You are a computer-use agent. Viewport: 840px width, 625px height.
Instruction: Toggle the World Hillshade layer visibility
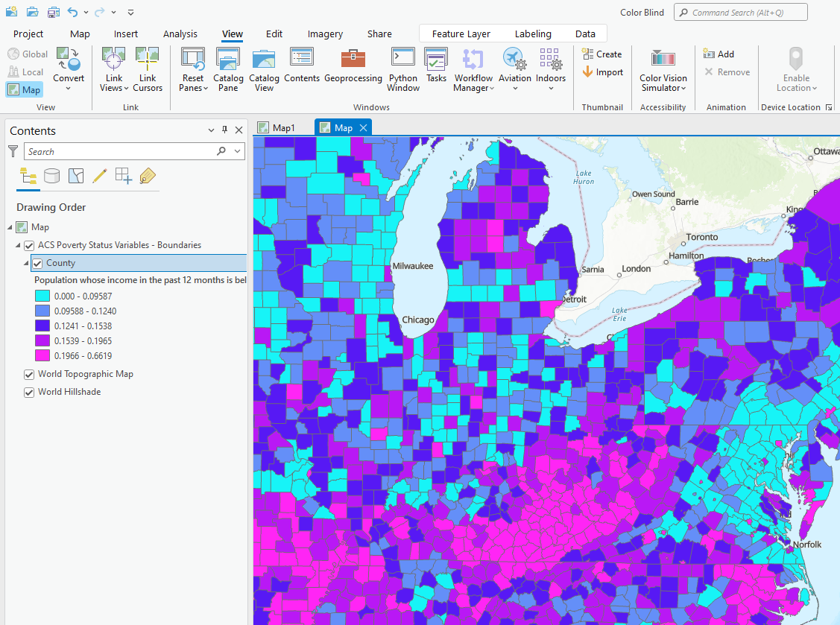[28, 391]
